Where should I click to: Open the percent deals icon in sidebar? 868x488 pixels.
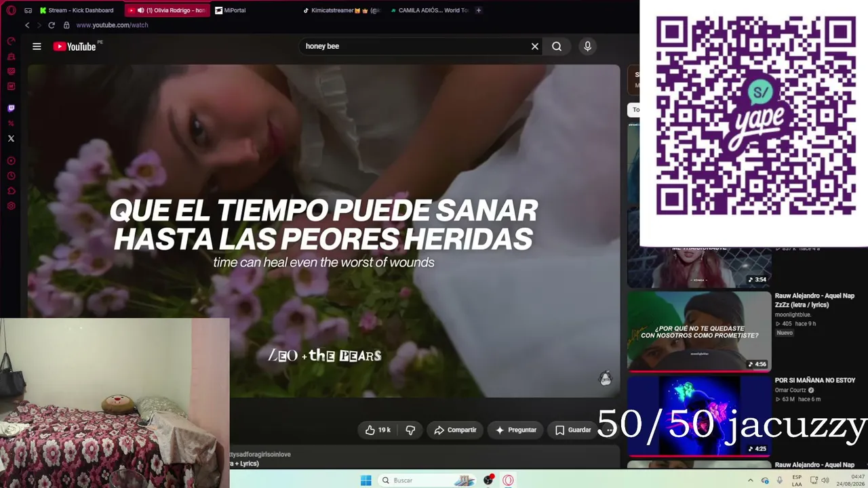click(x=11, y=123)
